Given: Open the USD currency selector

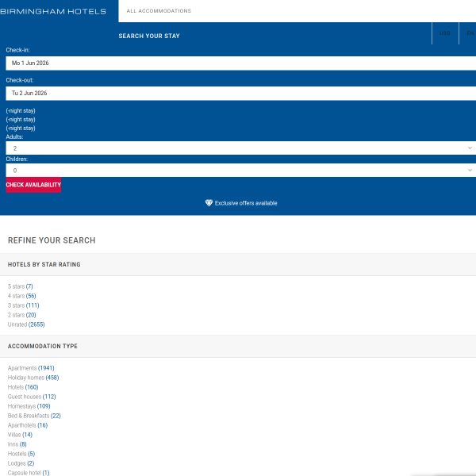Looking at the screenshot, I should [x=445, y=33].
